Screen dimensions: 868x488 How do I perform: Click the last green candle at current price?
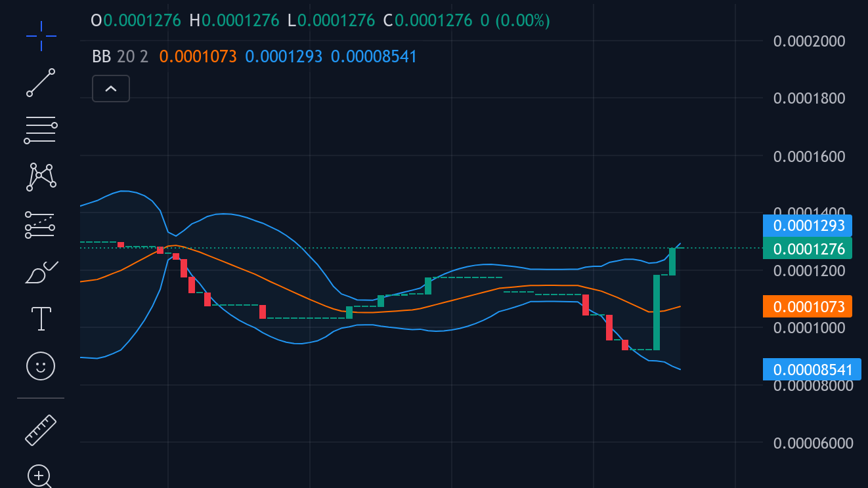672,261
